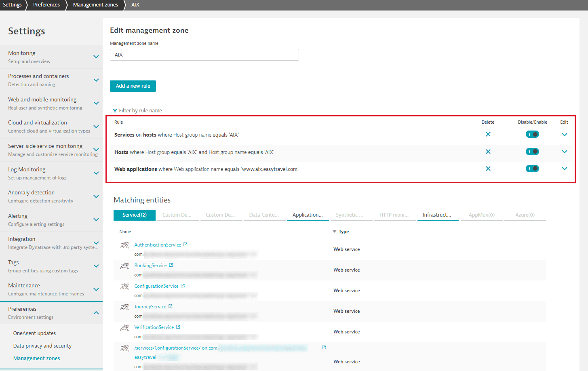Image resolution: width=588 pixels, height=371 pixels.
Task: Delete the 'Web applications' rule
Action: click(x=488, y=168)
